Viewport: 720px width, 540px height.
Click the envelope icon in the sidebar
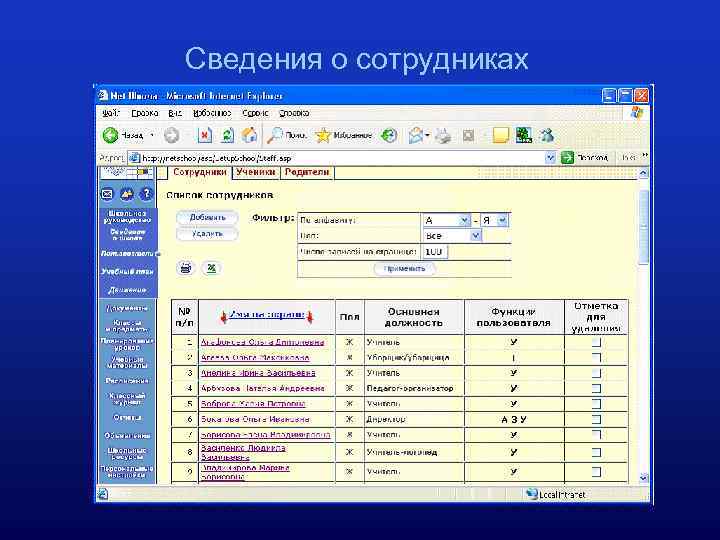pyautogui.click(x=107, y=194)
